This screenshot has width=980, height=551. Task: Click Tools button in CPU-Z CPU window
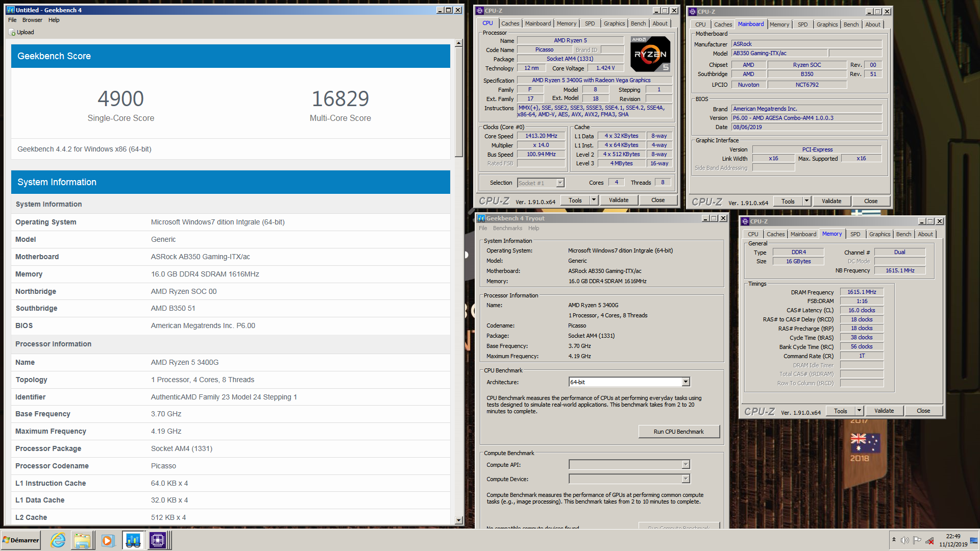click(575, 200)
